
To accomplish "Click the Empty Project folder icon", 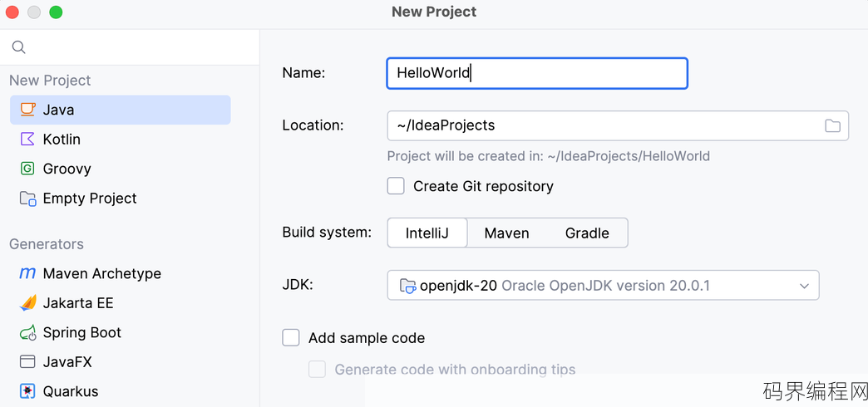I will (27, 199).
